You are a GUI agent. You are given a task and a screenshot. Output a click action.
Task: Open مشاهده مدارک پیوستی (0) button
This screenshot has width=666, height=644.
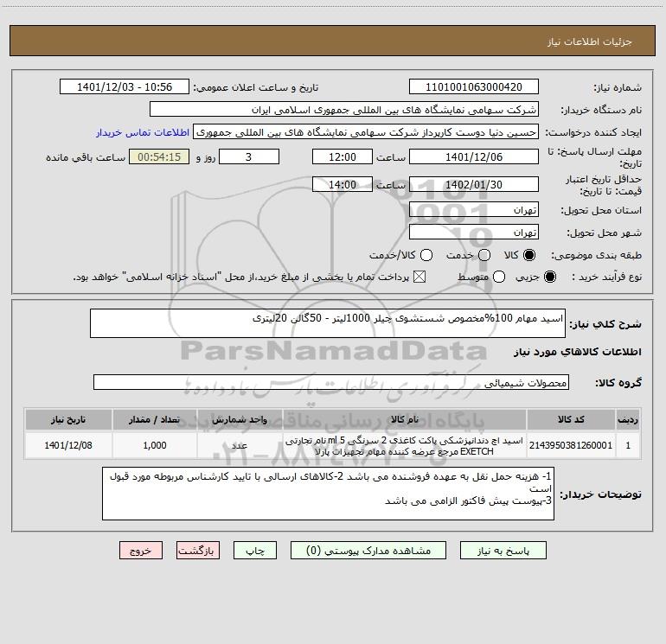tap(368, 551)
